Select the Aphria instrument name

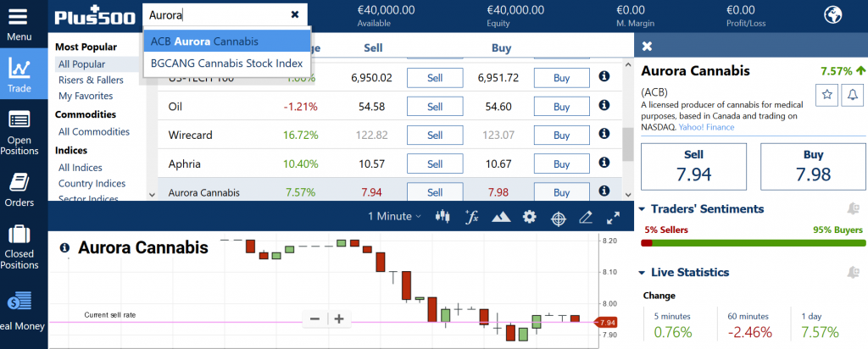[184, 164]
